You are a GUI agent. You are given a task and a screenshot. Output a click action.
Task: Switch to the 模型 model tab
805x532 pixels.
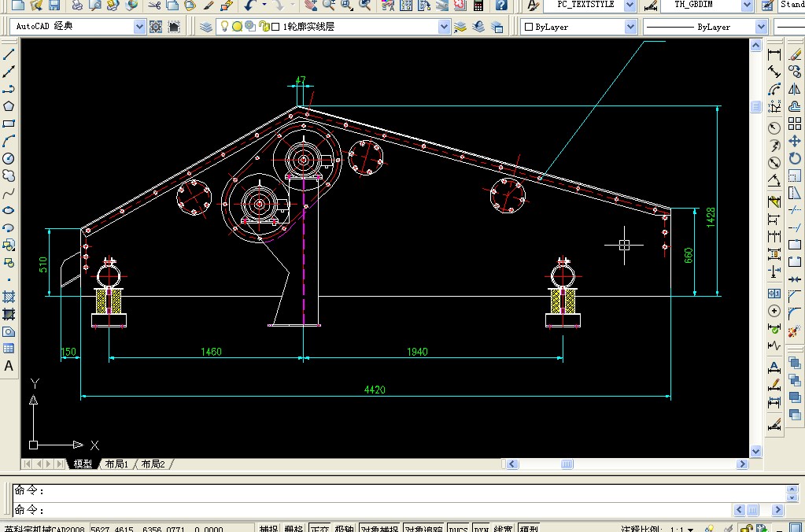coord(83,464)
